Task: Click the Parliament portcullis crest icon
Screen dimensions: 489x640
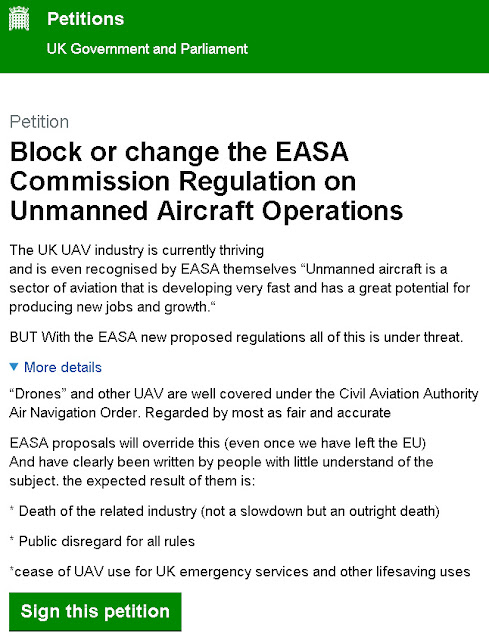Action: coord(19,19)
